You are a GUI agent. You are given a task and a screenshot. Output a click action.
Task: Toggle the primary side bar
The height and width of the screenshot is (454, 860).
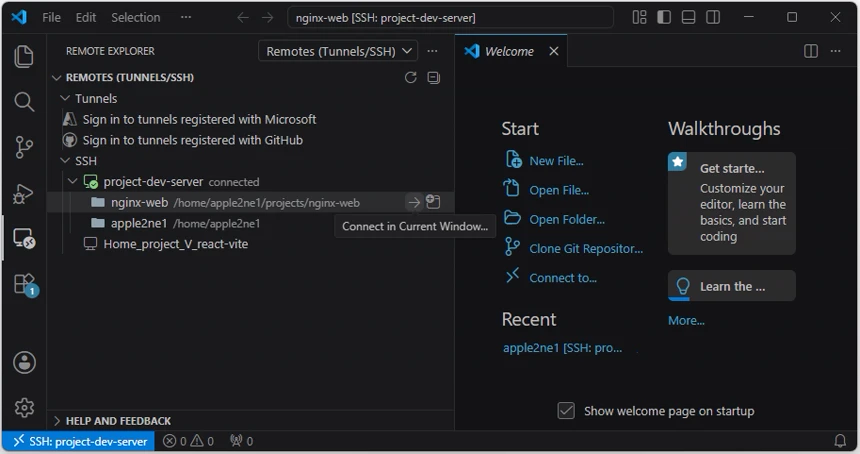(x=664, y=18)
